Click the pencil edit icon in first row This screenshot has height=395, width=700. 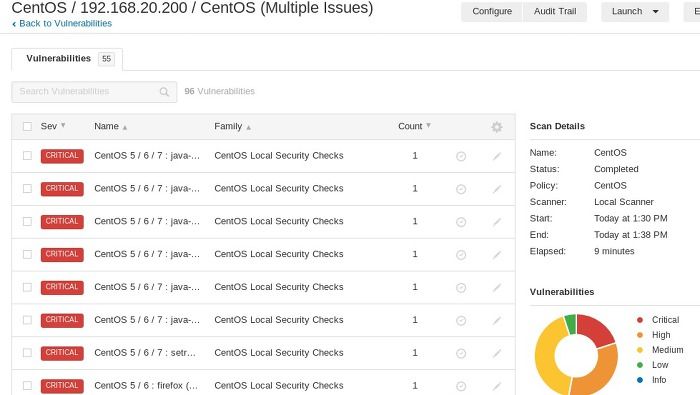[x=496, y=156]
